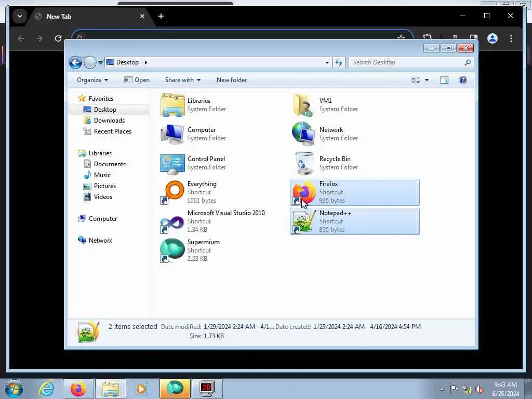The width and height of the screenshot is (532, 399).
Task: Select the Supermium shortcut icon
Action: (172, 250)
